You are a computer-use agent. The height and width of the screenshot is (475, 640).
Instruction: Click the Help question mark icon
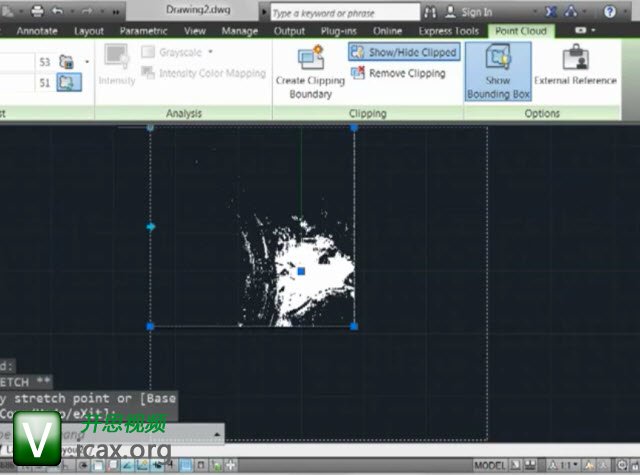tap(609, 12)
